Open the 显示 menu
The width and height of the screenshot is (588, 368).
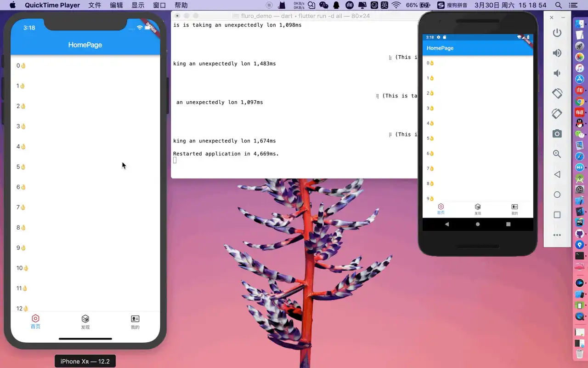pos(138,5)
